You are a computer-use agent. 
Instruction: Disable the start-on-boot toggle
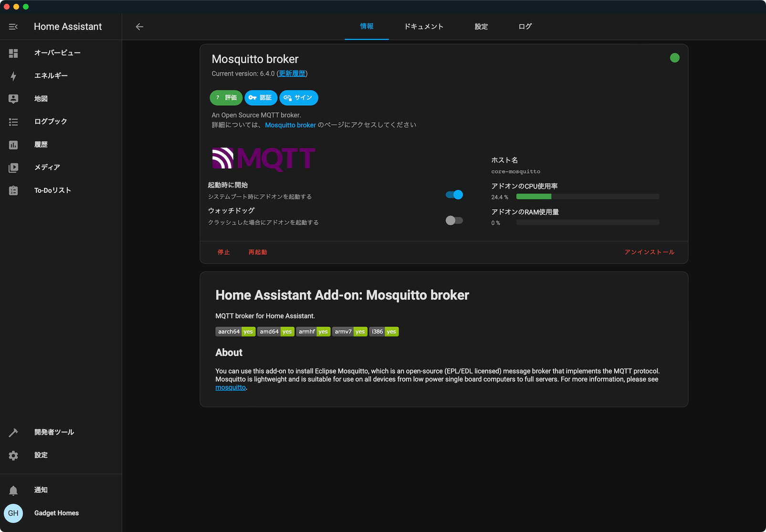[454, 195]
